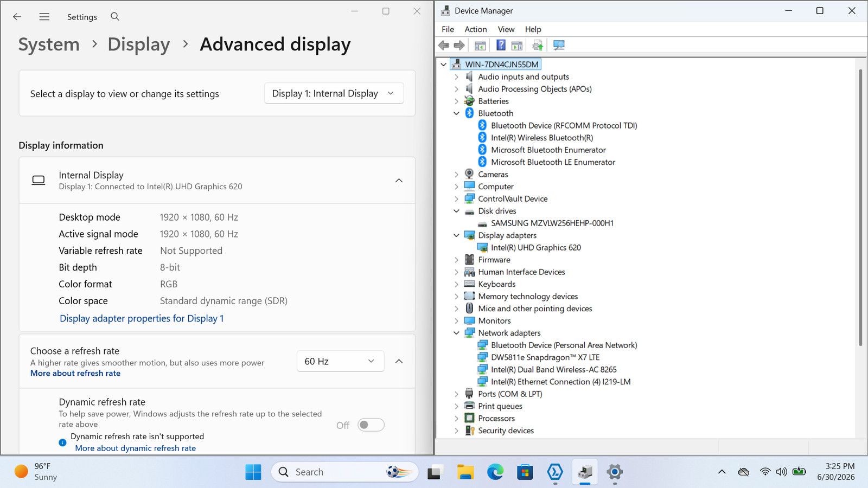868x488 pixels.
Task: Go to System in the breadcrumb
Action: [x=49, y=44]
